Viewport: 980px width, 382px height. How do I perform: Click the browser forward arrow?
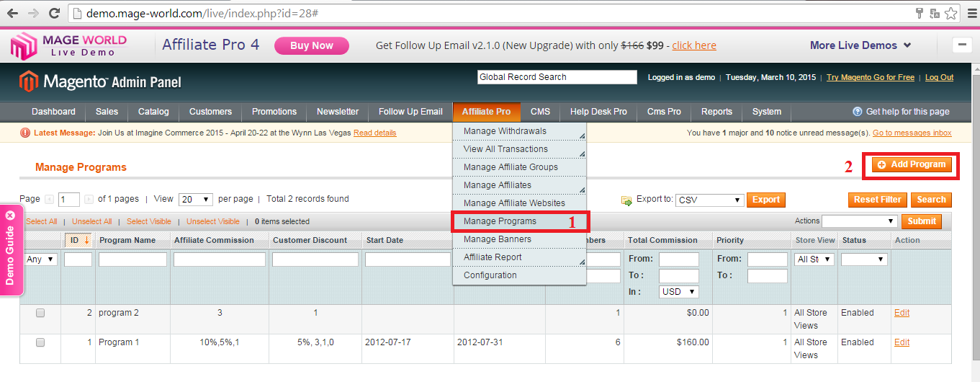[x=33, y=13]
